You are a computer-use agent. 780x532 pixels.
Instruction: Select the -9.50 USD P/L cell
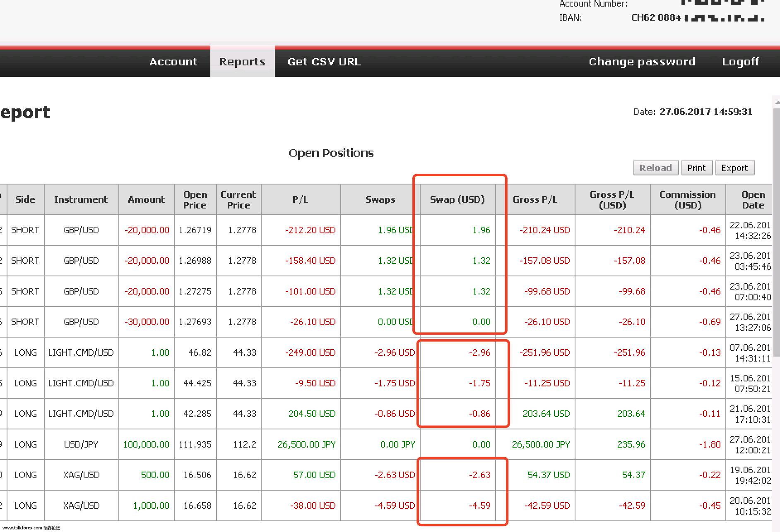point(301,383)
